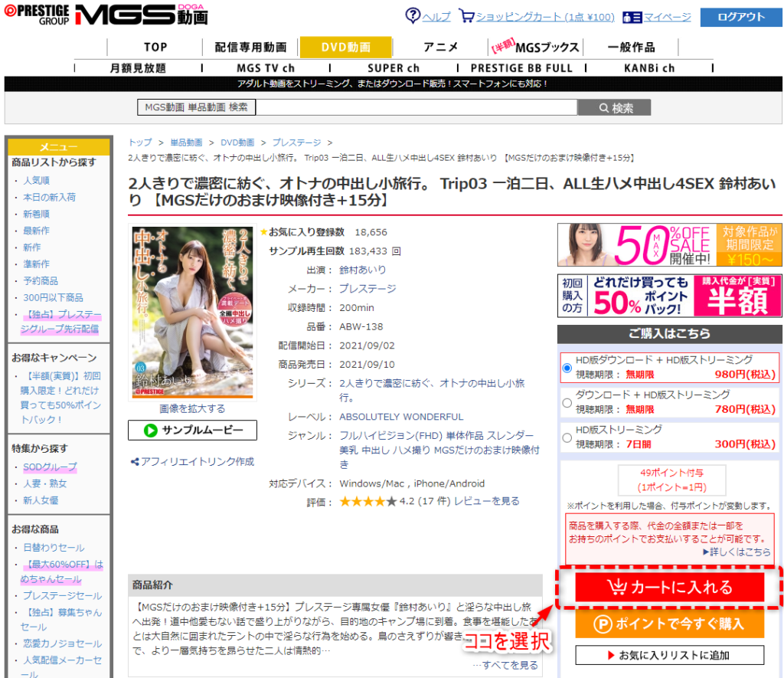Click DVD動画 breadcrumb link

pos(237,142)
